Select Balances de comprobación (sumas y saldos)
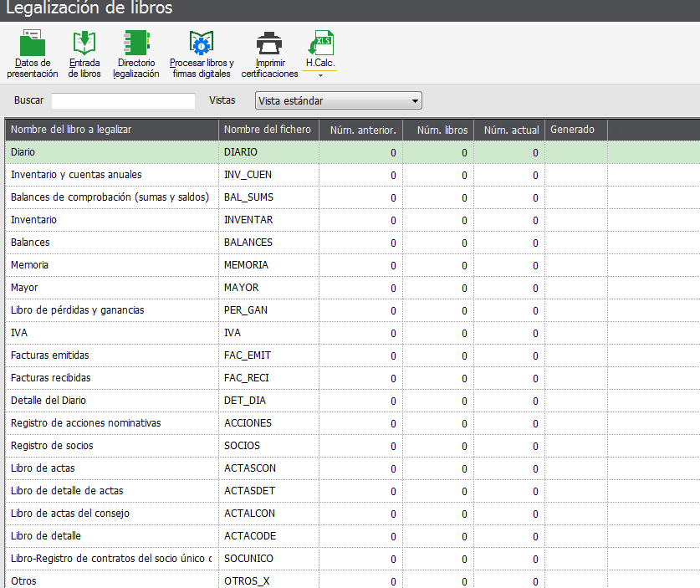 pos(353,197)
